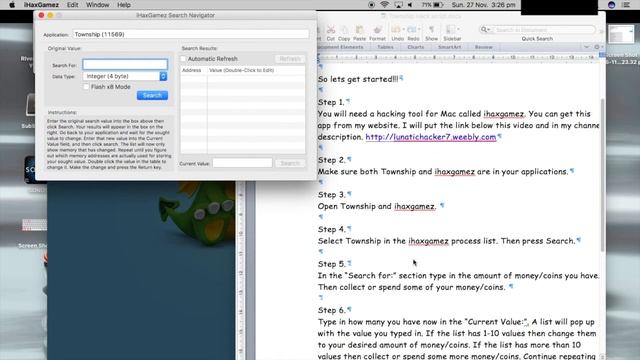The height and width of the screenshot is (360, 640).
Task: Click the volume speaker icon in menu bar
Action: pyautogui.click(x=410, y=5)
